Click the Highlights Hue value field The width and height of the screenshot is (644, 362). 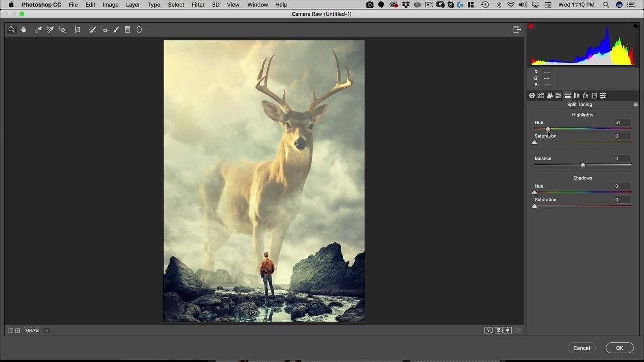click(x=621, y=122)
